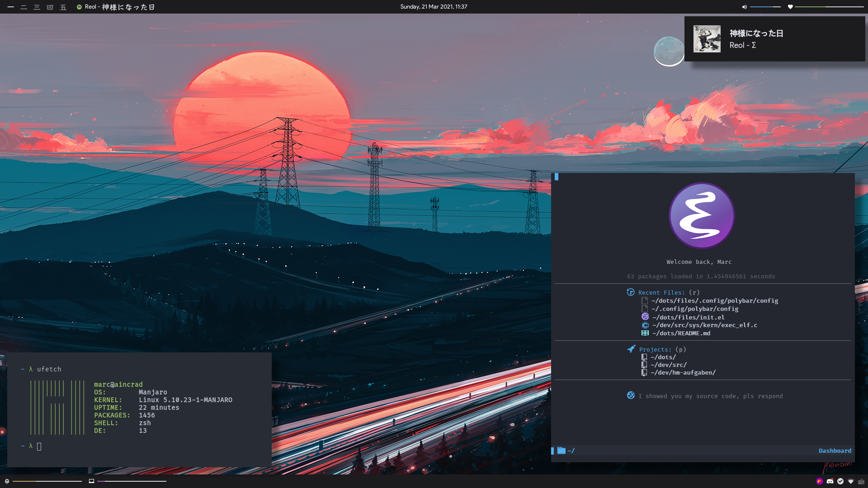The height and width of the screenshot is (488, 868).
Task: Open ~/dev/src/sys/kern/exec_elf.c recent file
Action: [704, 325]
